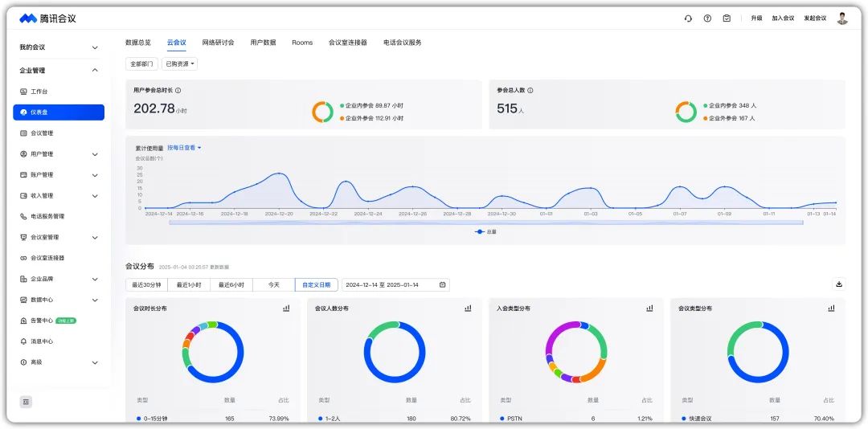Viewport: 868px width, 429px height.
Task: Click the customer service headset icon
Action: pyautogui.click(x=688, y=18)
